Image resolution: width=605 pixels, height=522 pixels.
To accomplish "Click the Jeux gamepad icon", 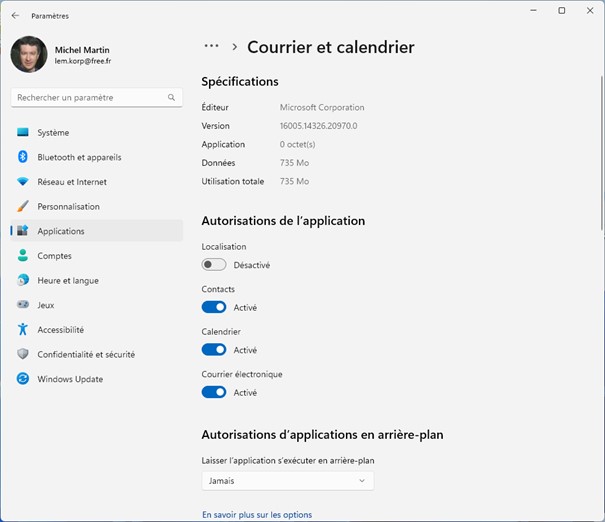I will (x=23, y=304).
